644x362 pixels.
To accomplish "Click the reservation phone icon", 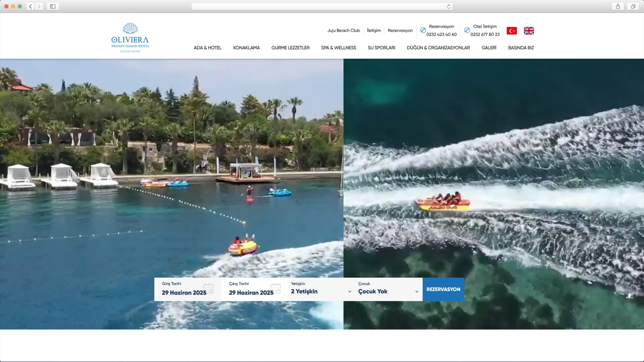I will click(423, 30).
